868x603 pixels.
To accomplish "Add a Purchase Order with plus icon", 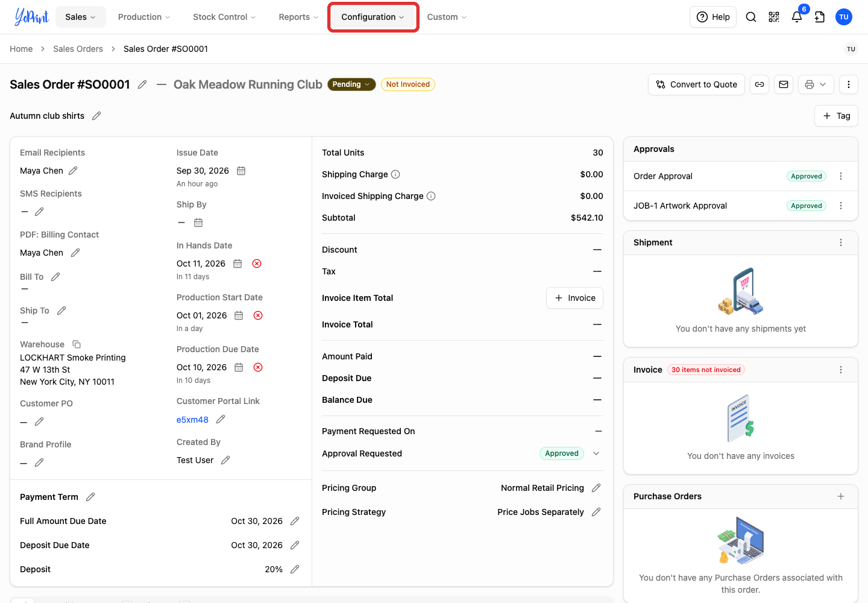I will 841,496.
